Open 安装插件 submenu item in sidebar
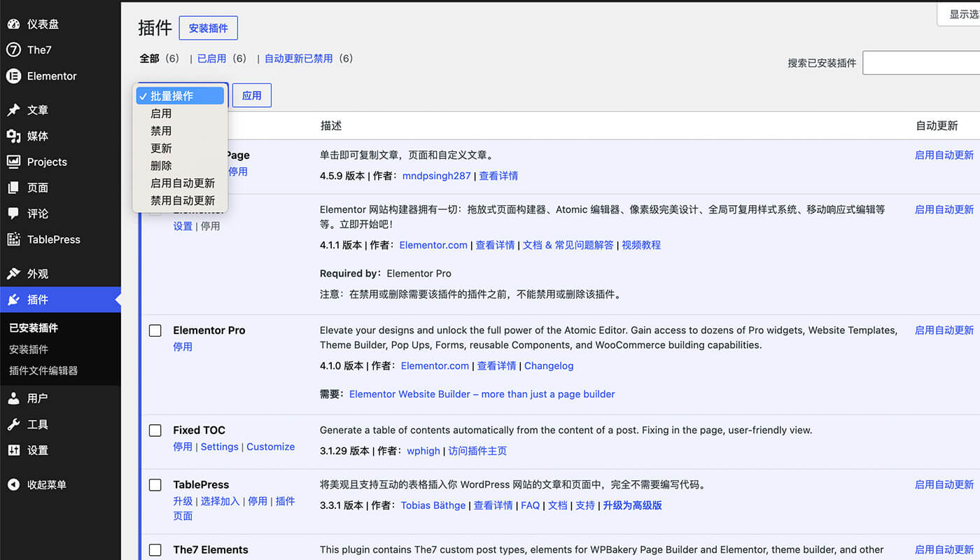This screenshot has width=980, height=560. coord(29,349)
